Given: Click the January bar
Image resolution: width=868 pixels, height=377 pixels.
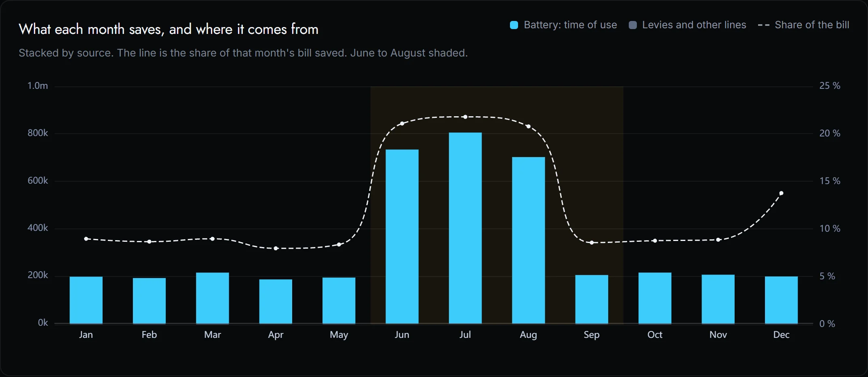Looking at the screenshot, I should [86, 300].
